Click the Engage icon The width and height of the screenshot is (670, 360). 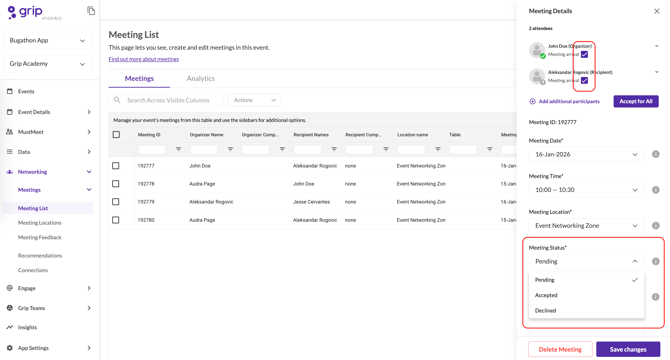(x=10, y=288)
